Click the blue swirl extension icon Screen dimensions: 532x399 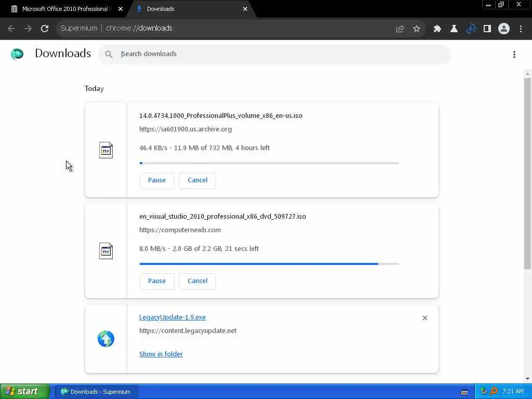471,29
